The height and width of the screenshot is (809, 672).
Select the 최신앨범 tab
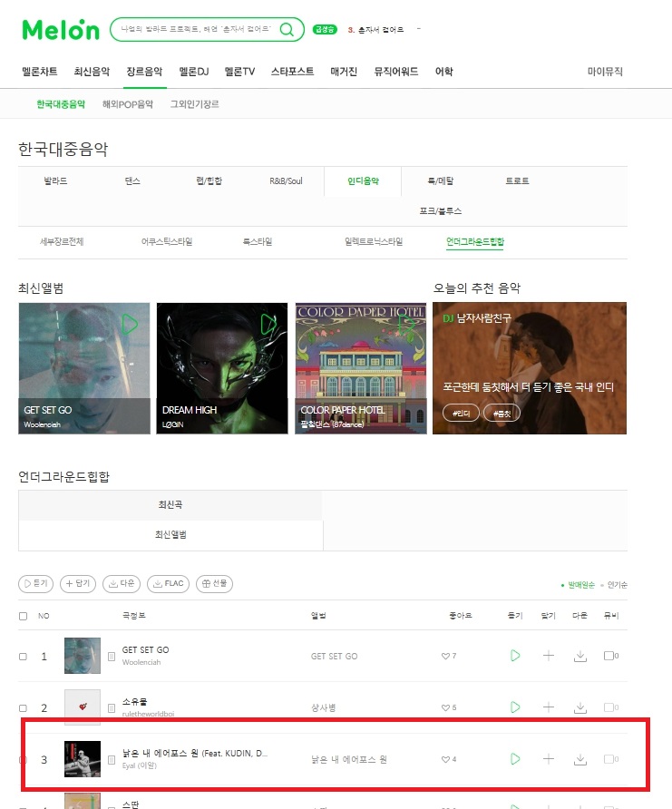click(x=170, y=535)
